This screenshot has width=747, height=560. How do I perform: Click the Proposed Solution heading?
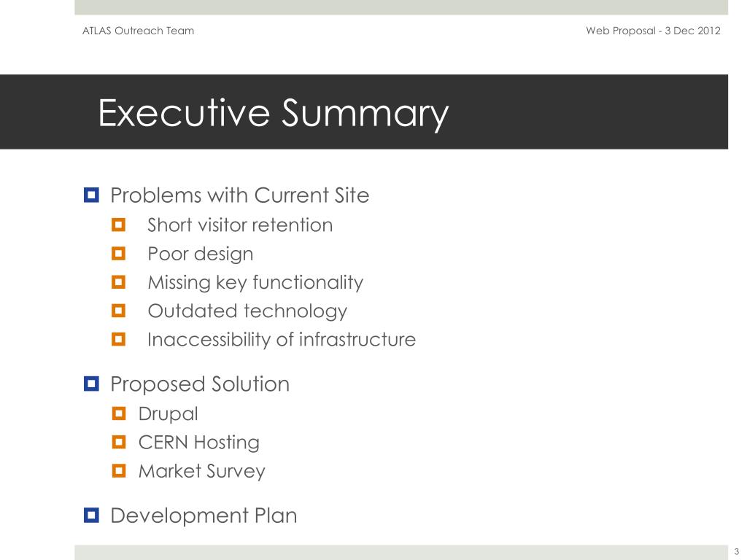[x=199, y=384]
